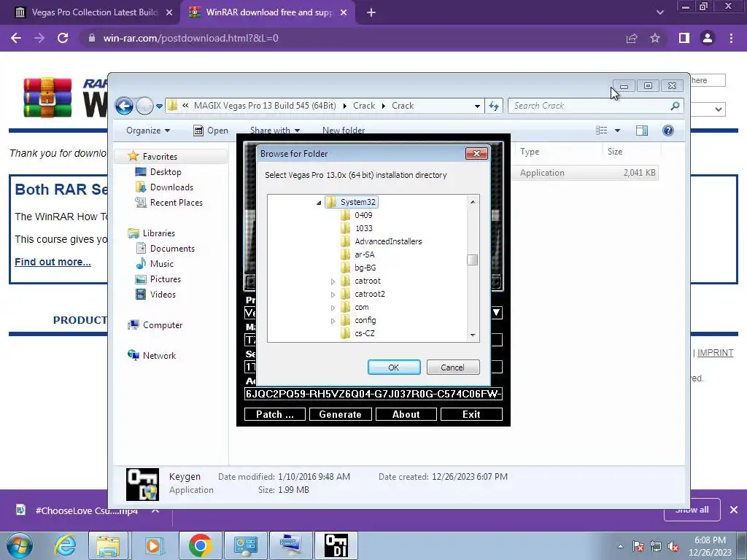Sort by the Size column header
This screenshot has width=747, height=560.
click(x=631, y=152)
